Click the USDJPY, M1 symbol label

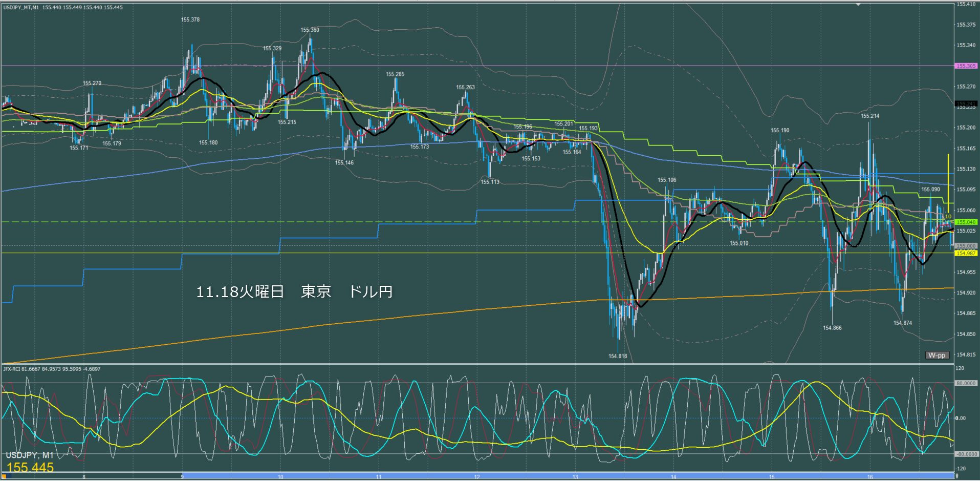pyautogui.click(x=30, y=455)
